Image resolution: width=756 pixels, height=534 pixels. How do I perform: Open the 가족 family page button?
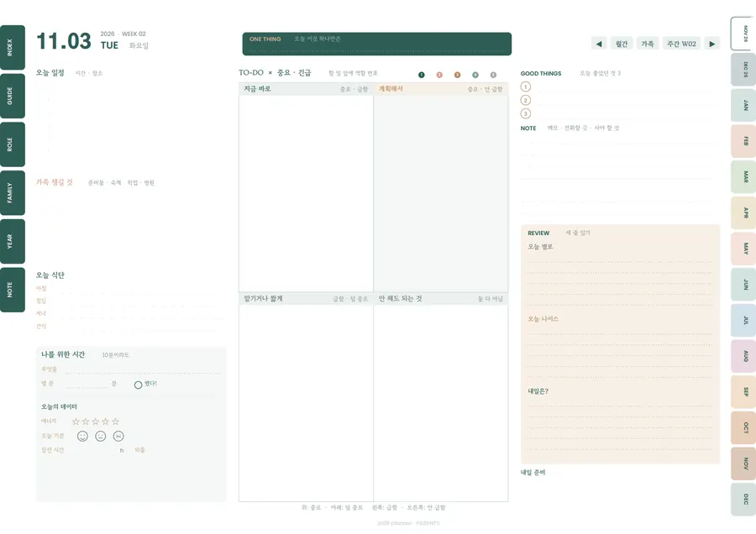click(648, 44)
